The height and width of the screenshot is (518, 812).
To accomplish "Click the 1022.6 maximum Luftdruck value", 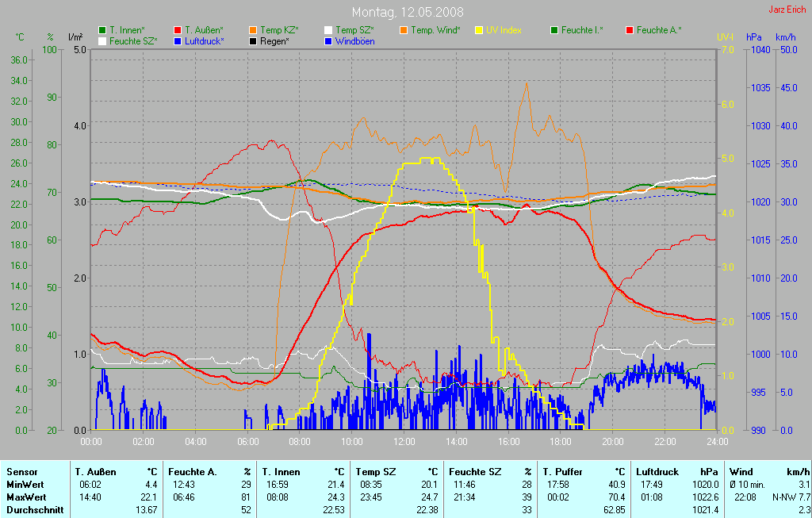I will tap(707, 497).
